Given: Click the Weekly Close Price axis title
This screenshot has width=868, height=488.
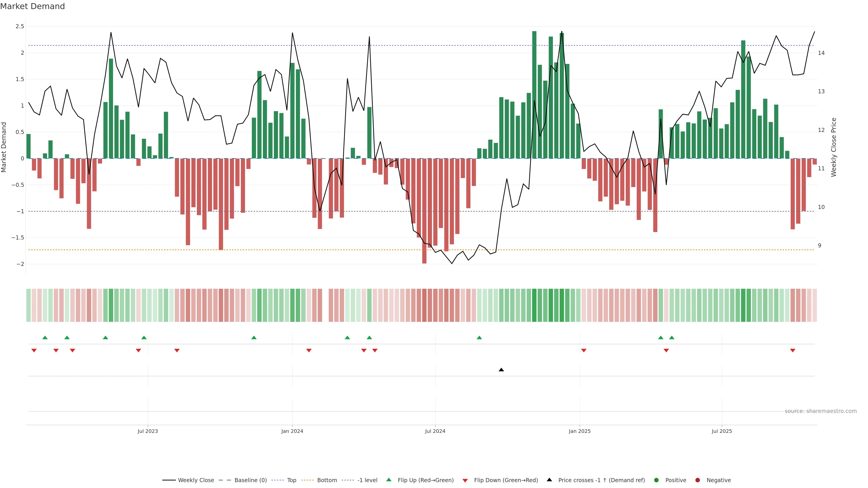Looking at the screenshot, I should (x=834, y=147).
